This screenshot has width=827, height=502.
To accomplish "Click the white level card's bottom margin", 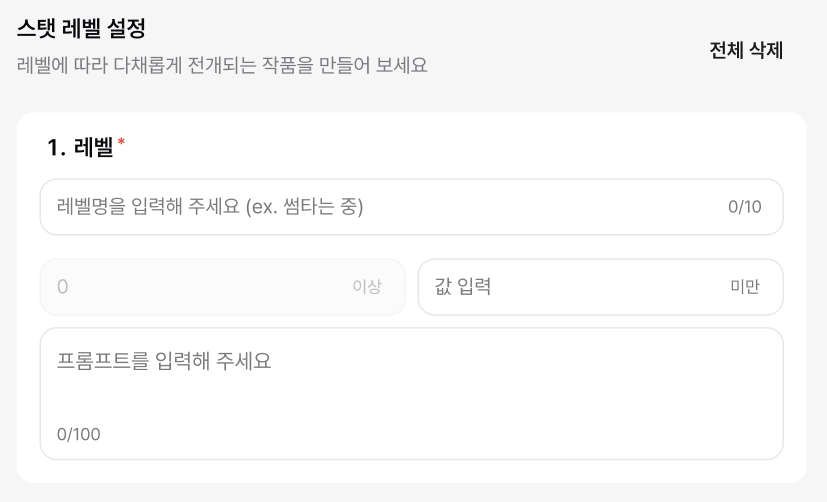I will click(x=411, y=471).
